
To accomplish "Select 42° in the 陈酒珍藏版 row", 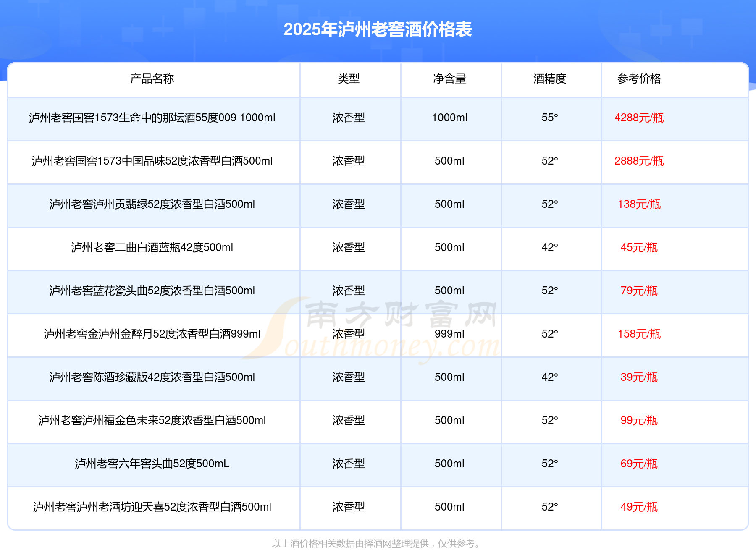I will tap(550, 377).
